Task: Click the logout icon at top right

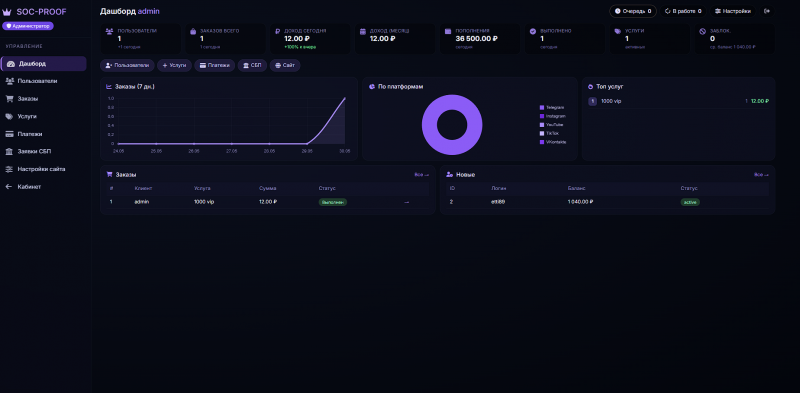Action: pyautogui.click(x=767, y=11)
